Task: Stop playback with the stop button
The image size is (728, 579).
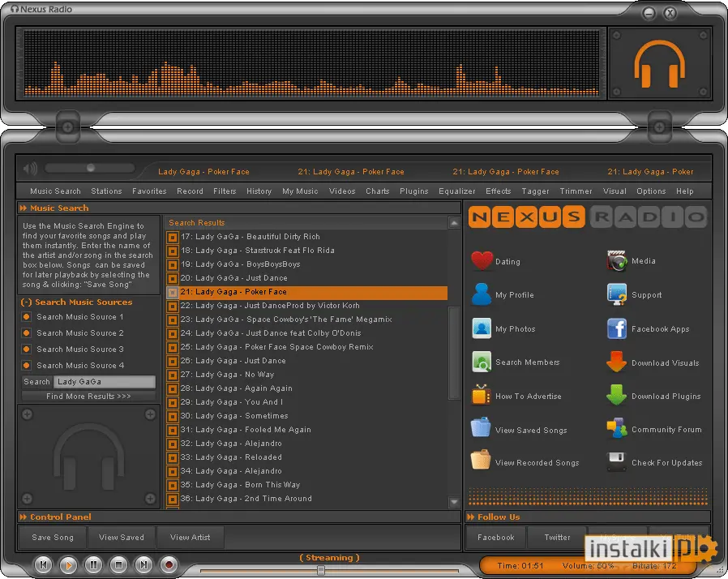Action: pyautogui.click(x=119, y=564)
